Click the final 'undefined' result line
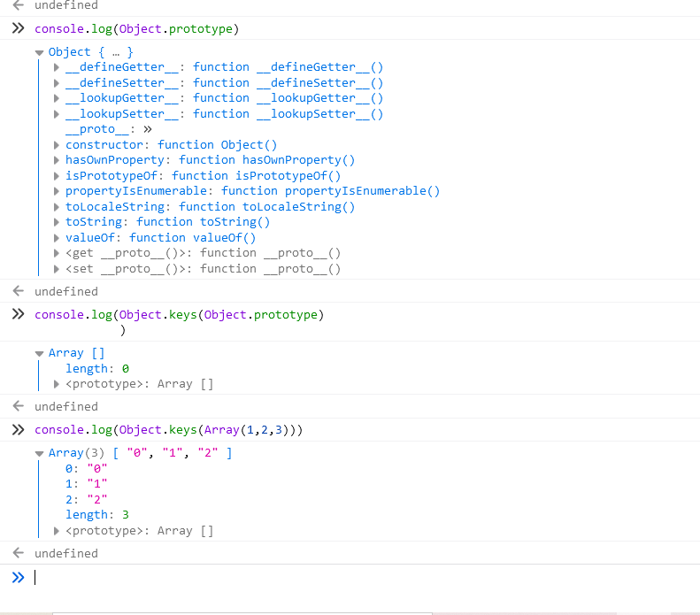Image resolution: width=700 pixels, height=615 pixels. tap(66, 553)
